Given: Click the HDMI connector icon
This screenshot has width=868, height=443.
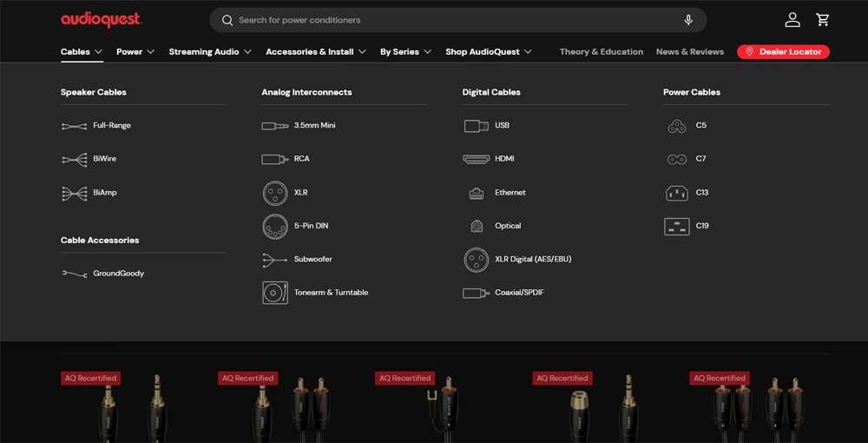Looking at the screenshot, I should [x=476, y=160].
